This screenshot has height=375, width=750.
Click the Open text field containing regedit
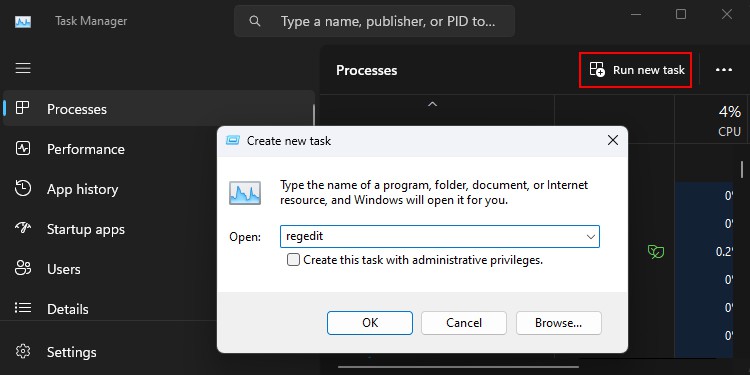point(440,237)
